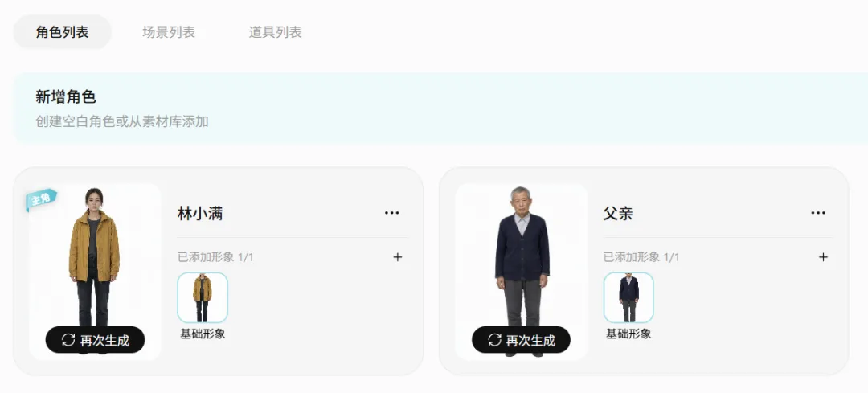Click the 父亲 character name

pyautogui.click(x=618, y=214)
